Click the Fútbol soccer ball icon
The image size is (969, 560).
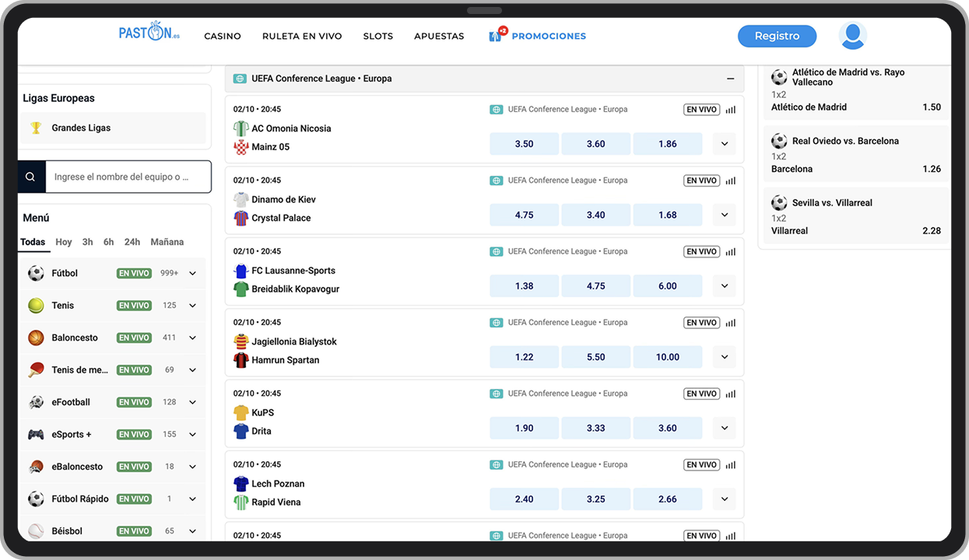[x=36, y=273]
